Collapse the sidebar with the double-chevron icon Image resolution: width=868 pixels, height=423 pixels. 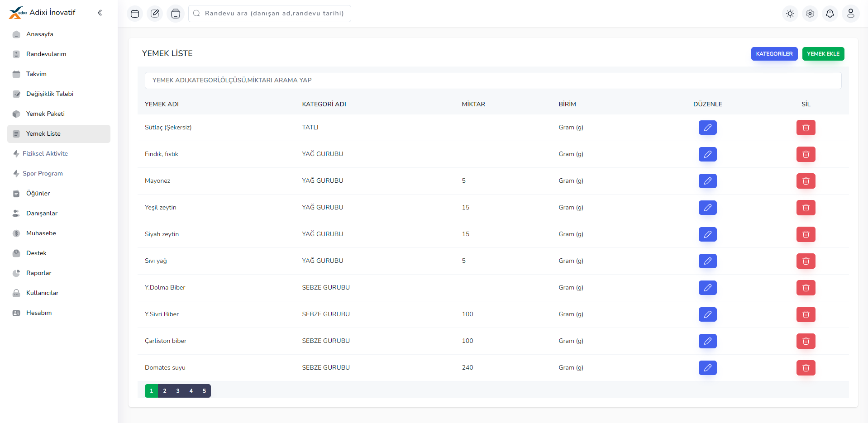pos(100,13)
